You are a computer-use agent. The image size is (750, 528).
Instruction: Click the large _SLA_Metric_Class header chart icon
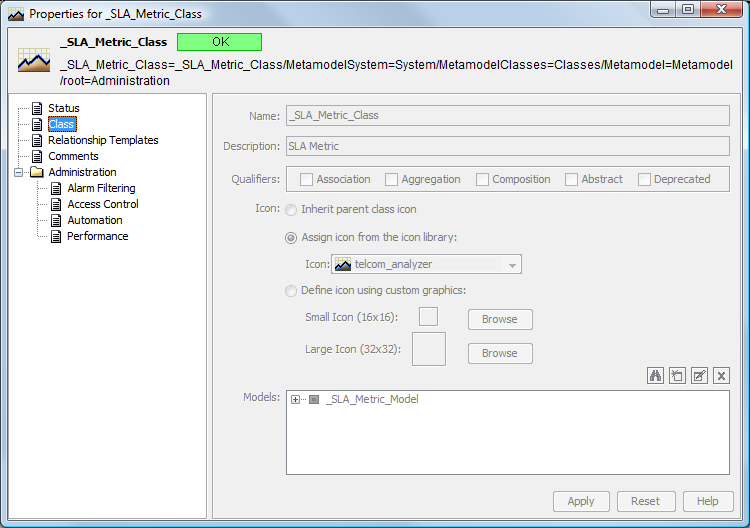(34, 60)
